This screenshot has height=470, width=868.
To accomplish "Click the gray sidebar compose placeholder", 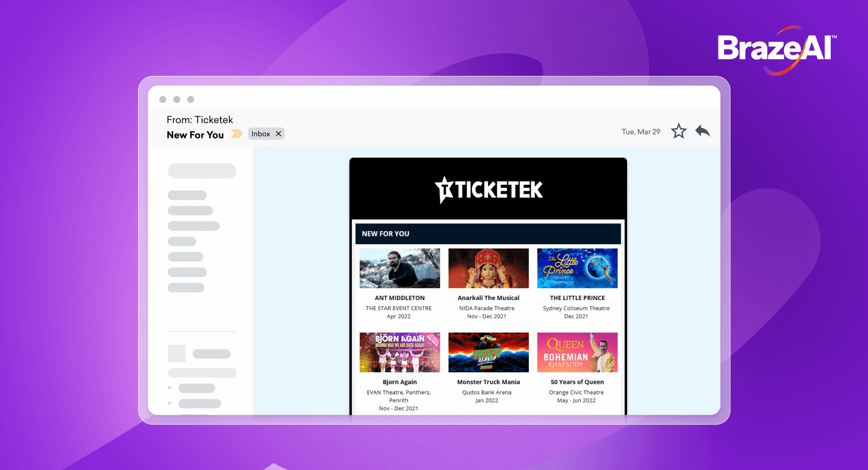I will 202,171.
